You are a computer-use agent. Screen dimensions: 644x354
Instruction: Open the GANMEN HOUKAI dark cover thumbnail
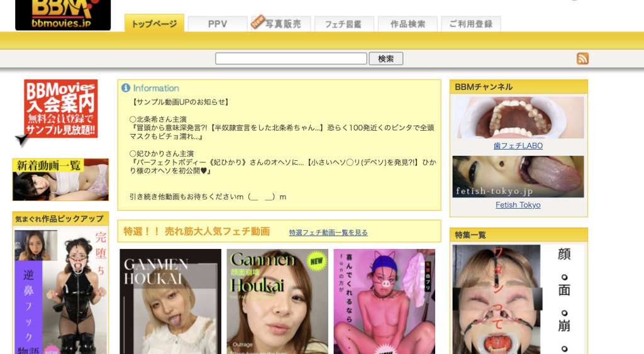pos(170,301)
